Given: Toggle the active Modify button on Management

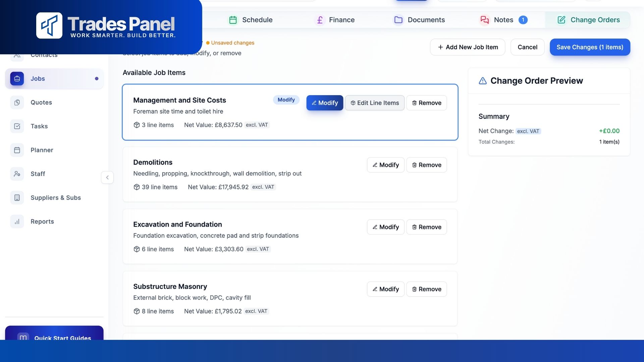Looking at the screenshot, I should coord(325,103).
